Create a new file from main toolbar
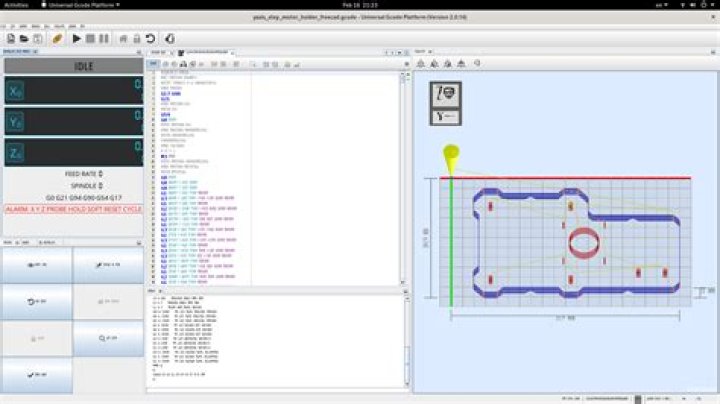Viewport: 720px width, 404px height. (x=11, y=39)
